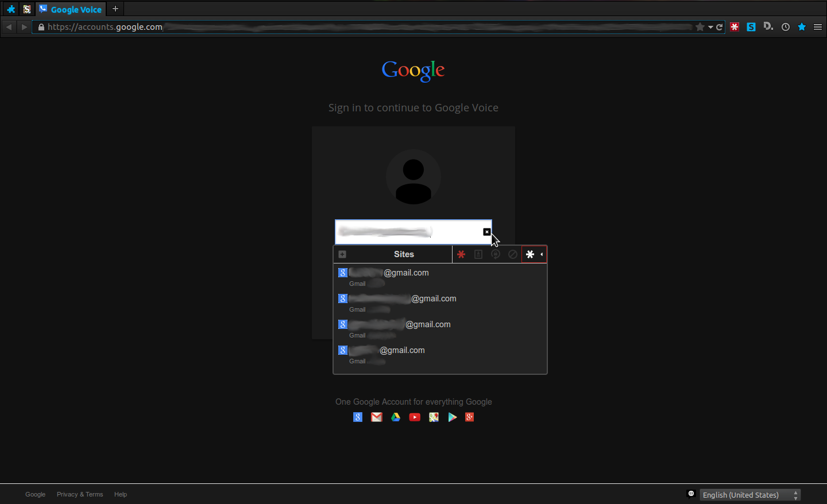Viewport: 827px width, 504px height.
Task: Switch to the pinned S tab
Action: (x=27, y=9)
